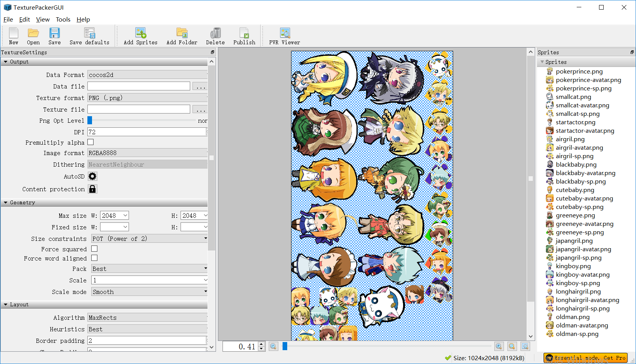636x364 pixels.
Task: Select startactor-avatar.png in sprite list
Action: (x=585, y=130)
